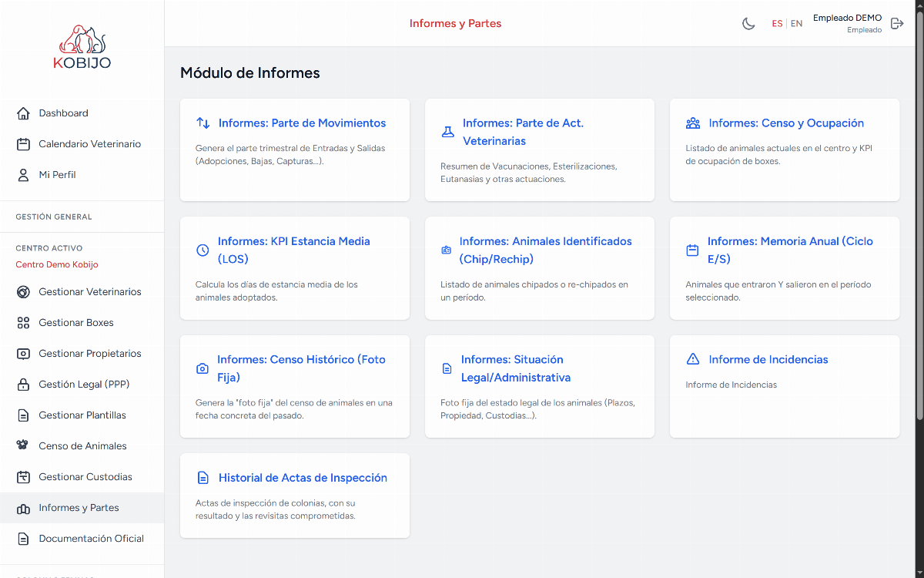924x578 pixels.
Task: Click the ID card icon of Animales Identificados
Action: click(x=446, y=250)
